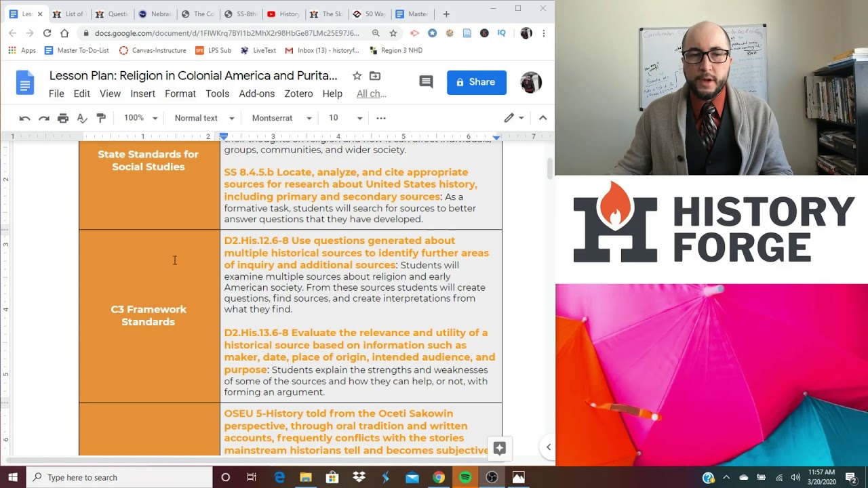Open the LPS Sub bookmark
The height and width of the screenshot is (488, 868).
[x=213, y=50]
